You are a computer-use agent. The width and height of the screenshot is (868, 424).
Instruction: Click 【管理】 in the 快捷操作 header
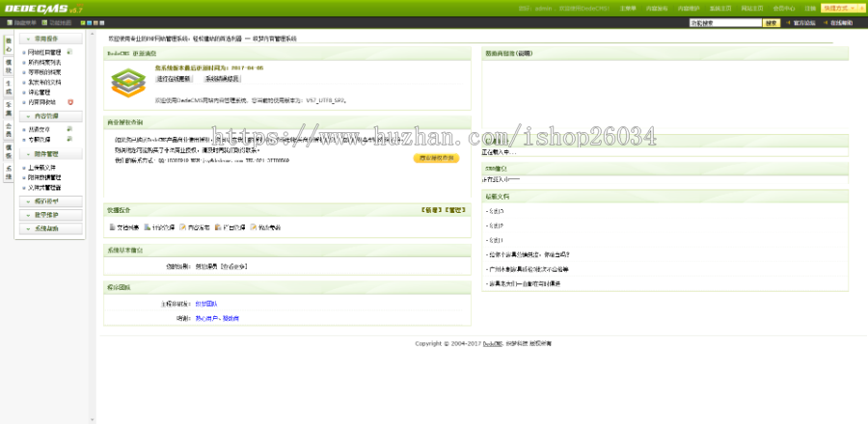[455, 210]
